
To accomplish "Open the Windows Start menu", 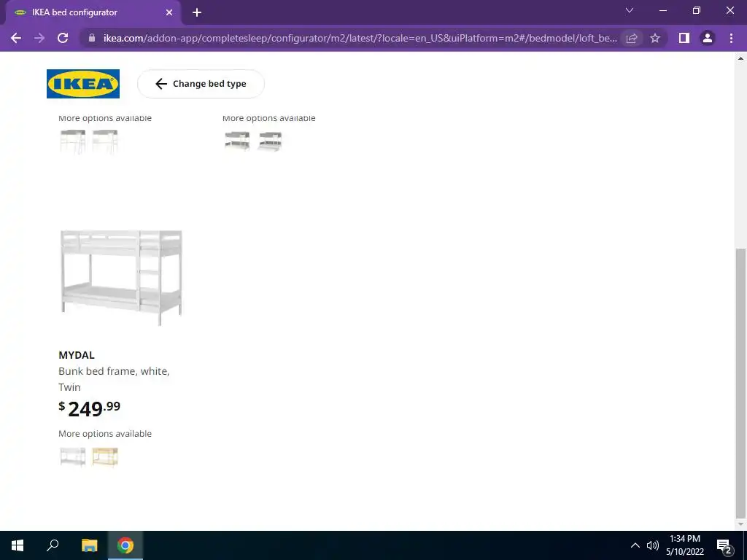I will [x=18, y=545].
